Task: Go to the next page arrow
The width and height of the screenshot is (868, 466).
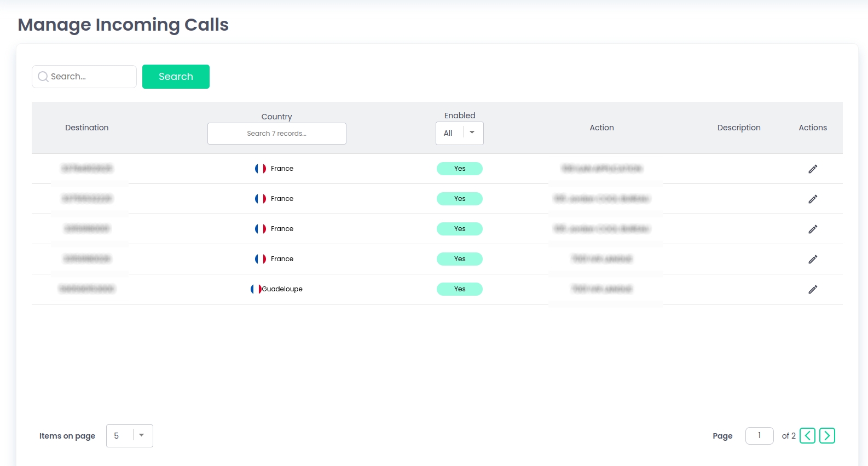Action: 827,435
